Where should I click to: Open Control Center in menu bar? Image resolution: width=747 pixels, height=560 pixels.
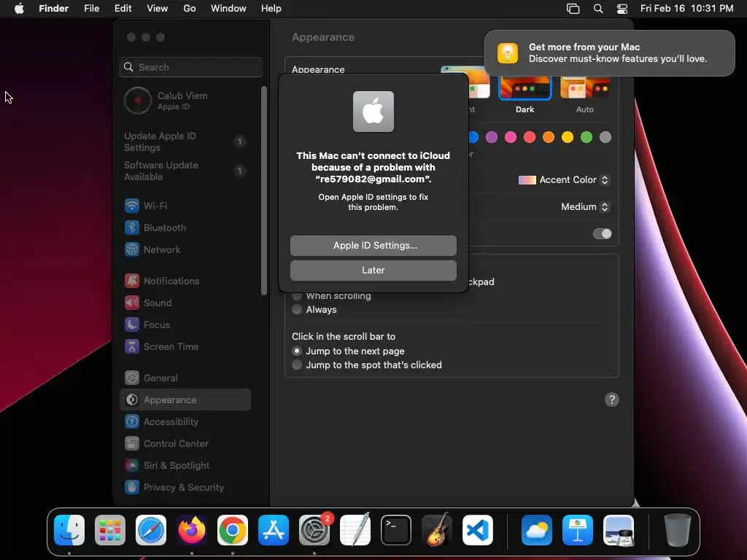(x=622, y=8)
